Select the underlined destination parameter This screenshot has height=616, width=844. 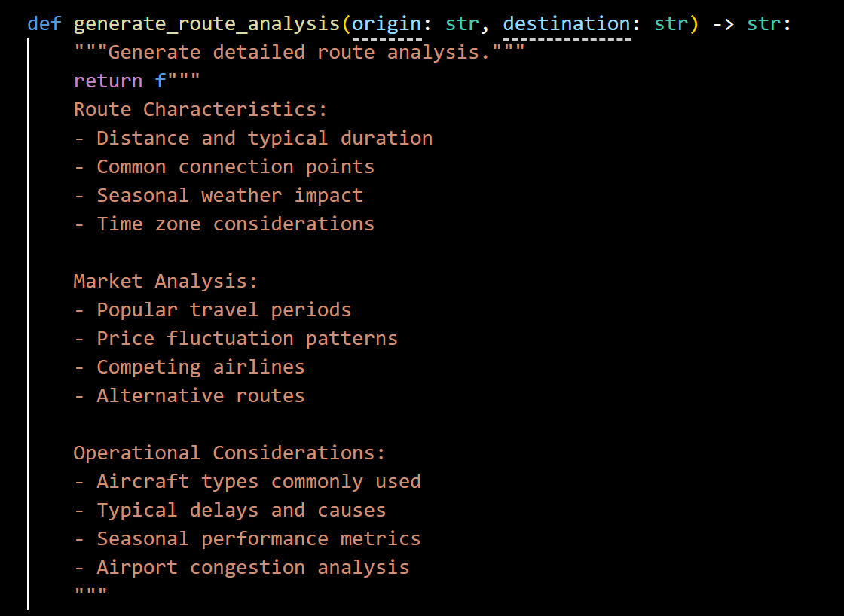pos(567,24)
